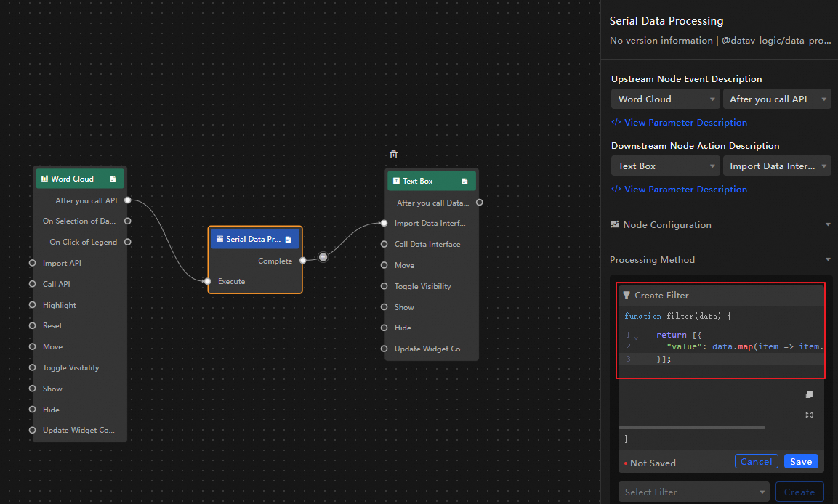Open the document icon on the Word Cloud node
838x504 pixels.
113,179
